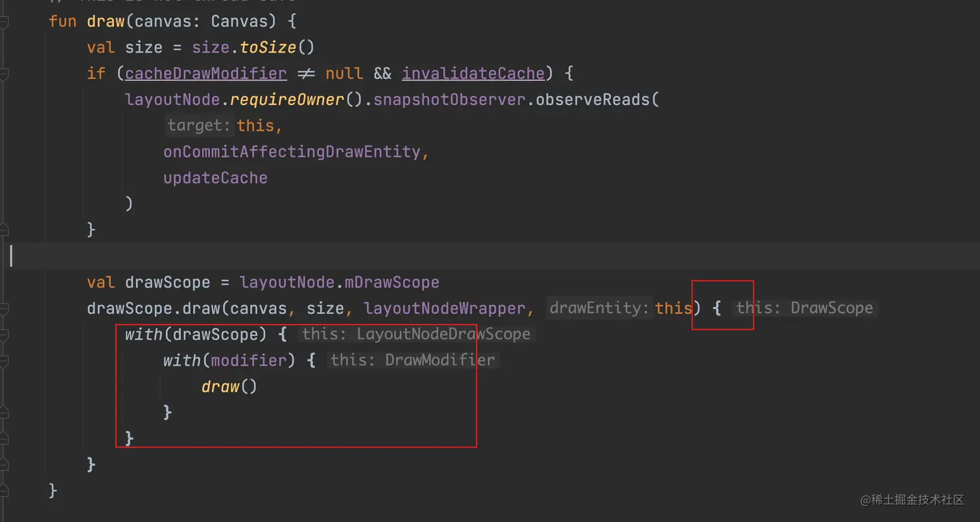Screen dimensions: 980x522
Task: Click 'layoutNode' before '.requireOwner'
Action: tap(172, 100)
